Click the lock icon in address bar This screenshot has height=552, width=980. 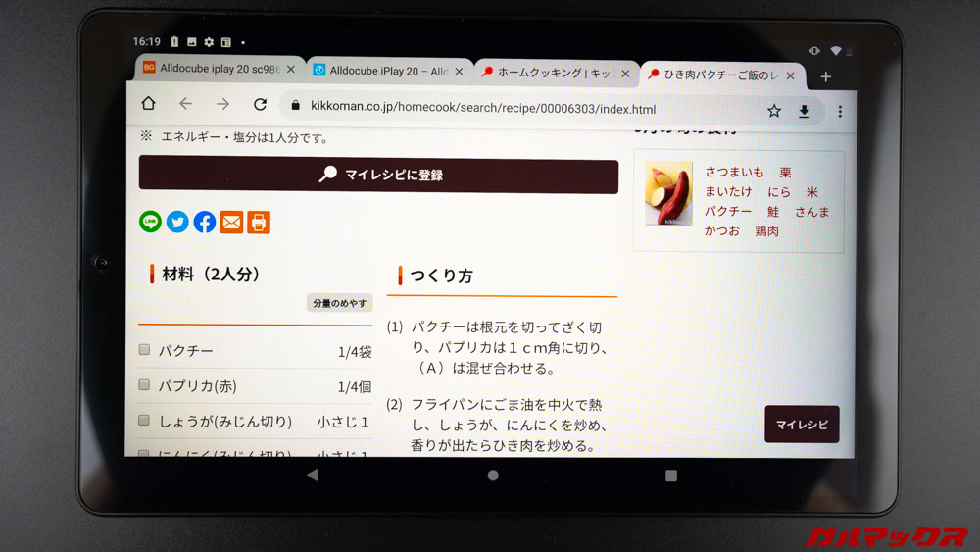[296, 105]
